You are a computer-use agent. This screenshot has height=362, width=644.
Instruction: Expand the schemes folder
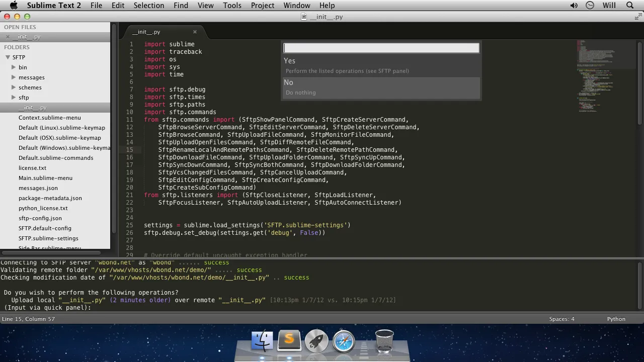click(x=14, y=87)
